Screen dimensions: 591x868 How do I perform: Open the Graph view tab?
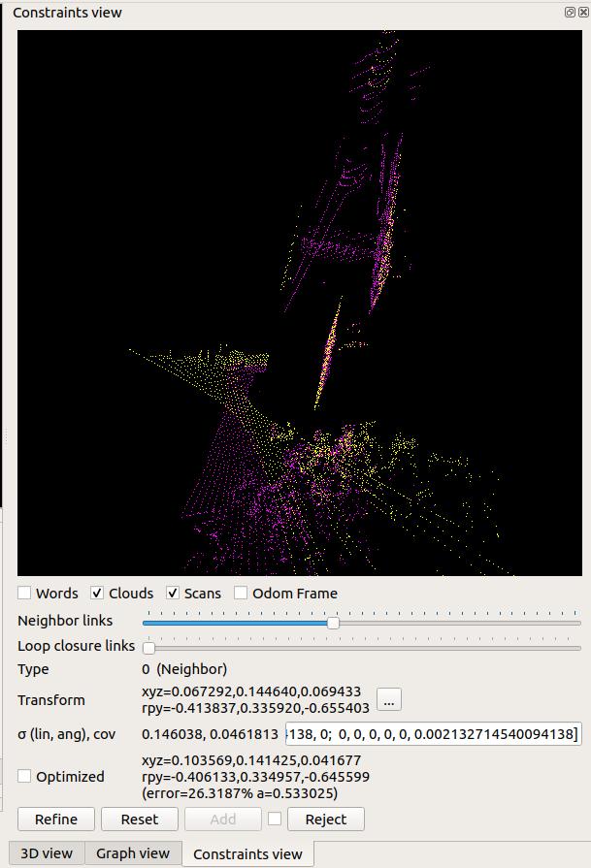133,853
